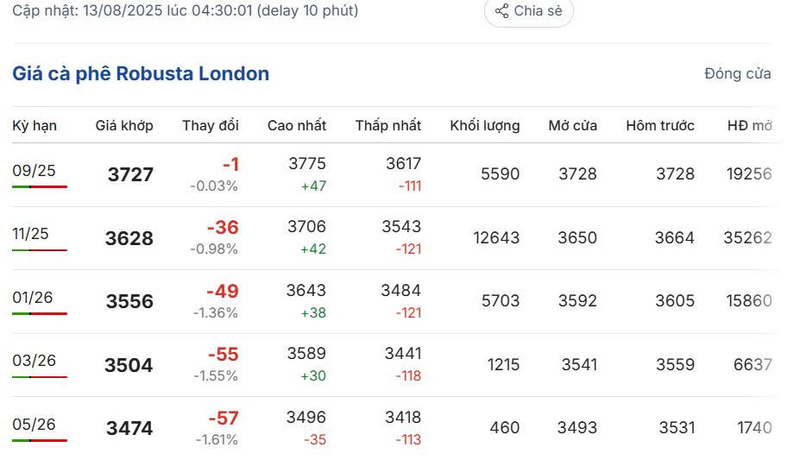The image size is (800, 460).
Task: Choose the 05/26 contract term
Action: pyautogui.click(x=33, y=424)
